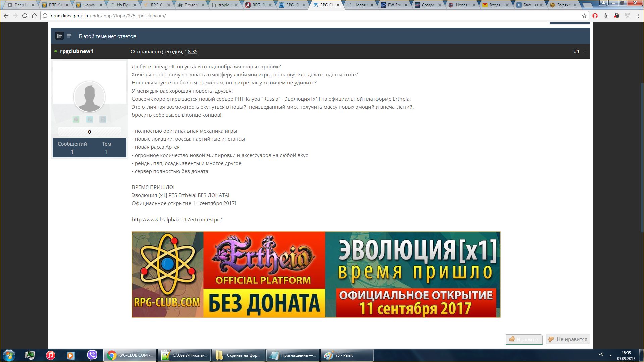Dislike the post with Не нравится button
The width and height of the screenshot is (644, 362).
(x=568, y=339)
